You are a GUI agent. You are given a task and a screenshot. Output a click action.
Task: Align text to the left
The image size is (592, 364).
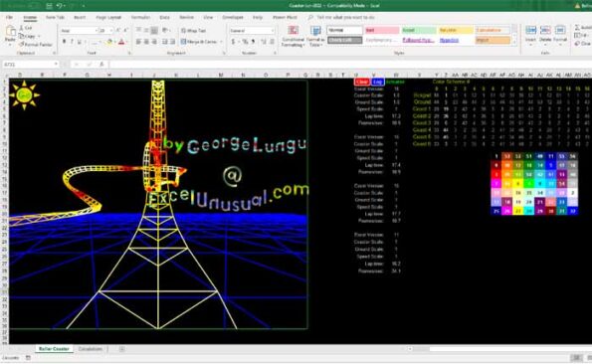(139, 42)
